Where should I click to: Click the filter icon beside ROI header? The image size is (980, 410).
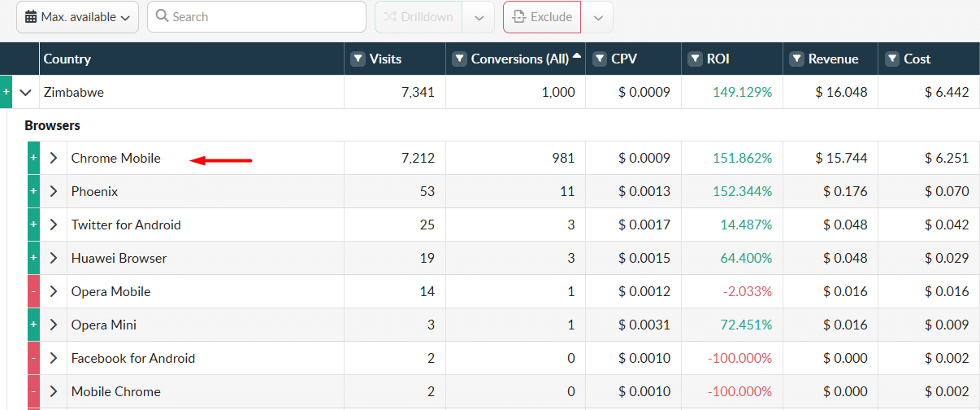(696, 59)
